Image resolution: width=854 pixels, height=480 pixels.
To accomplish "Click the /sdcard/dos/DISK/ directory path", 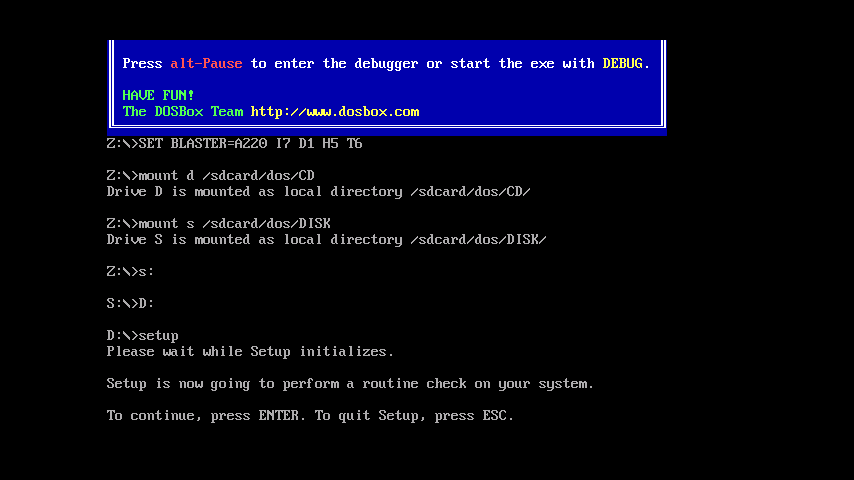I will tap(479, 240).
